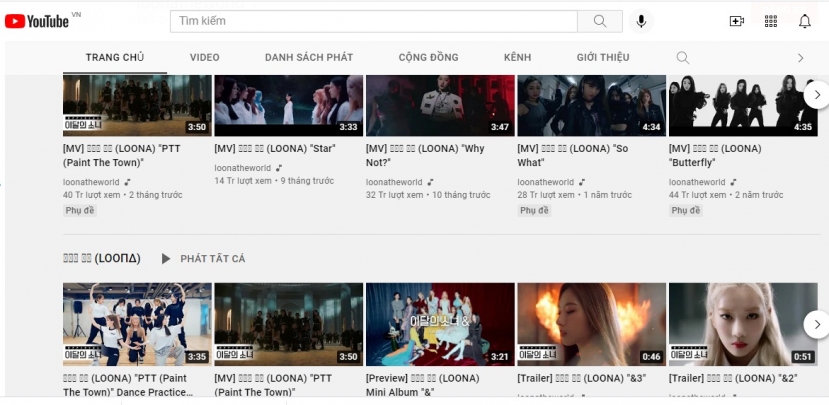Click the search magnifier button

click(x=600, y=21)
